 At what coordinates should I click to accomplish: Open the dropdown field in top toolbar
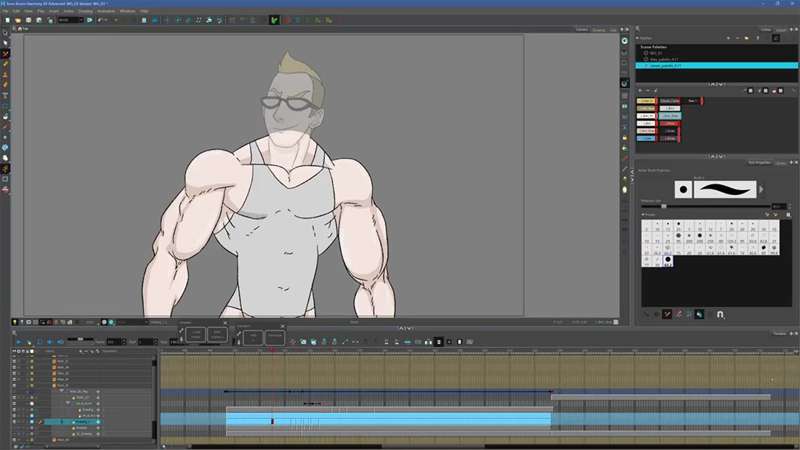click(70, 20)
